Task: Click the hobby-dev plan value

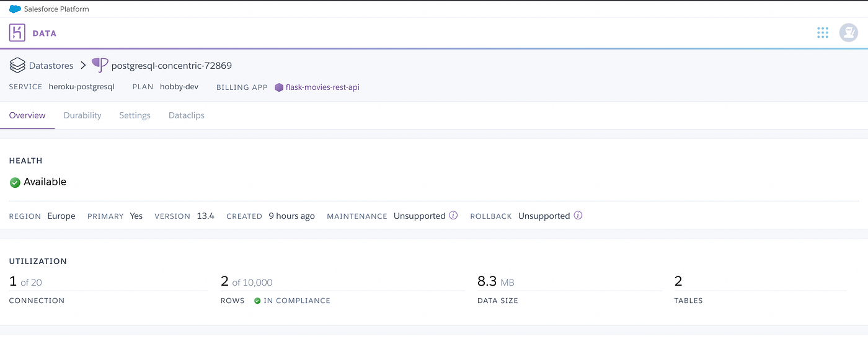Action: click(x=179, y=87)
